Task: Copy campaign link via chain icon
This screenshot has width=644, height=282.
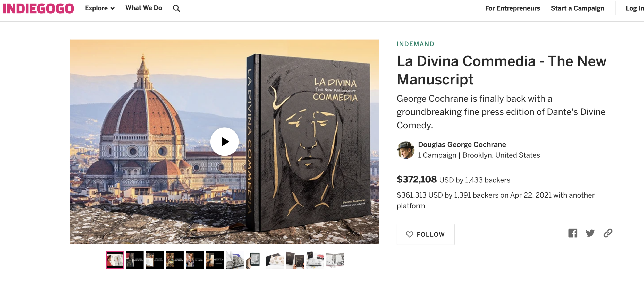Action: (x=608, y=233)
